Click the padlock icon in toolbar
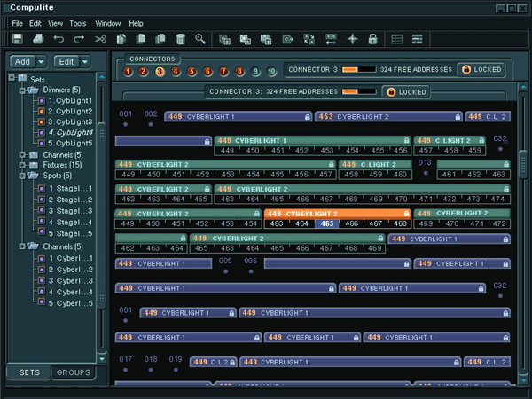 coord(372,39)
